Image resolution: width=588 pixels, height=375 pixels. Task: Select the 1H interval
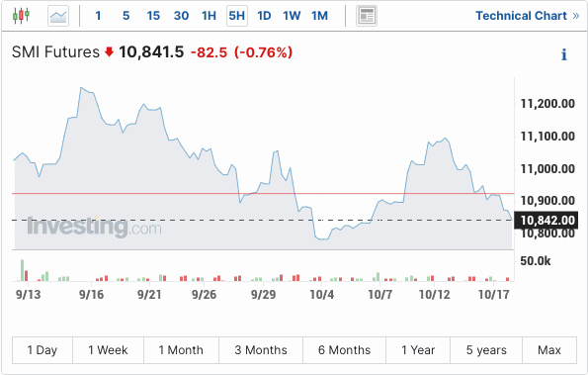(x=209, y=16)
